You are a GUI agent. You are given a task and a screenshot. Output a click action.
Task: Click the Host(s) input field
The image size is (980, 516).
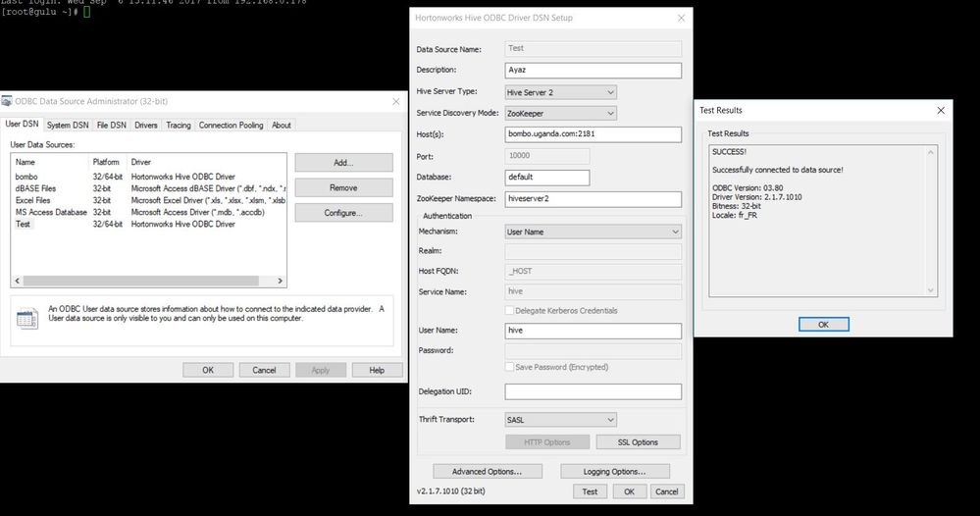[x=593, y=134]
